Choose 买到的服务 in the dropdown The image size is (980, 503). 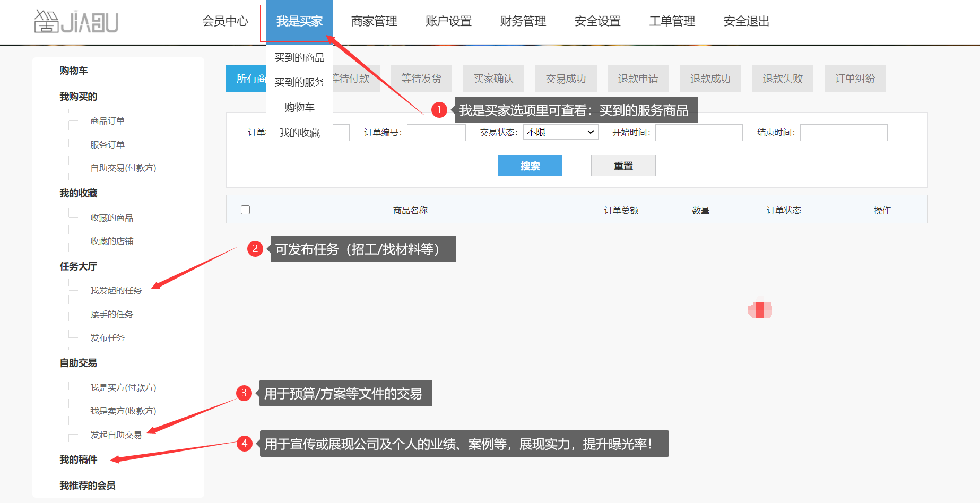299,82
